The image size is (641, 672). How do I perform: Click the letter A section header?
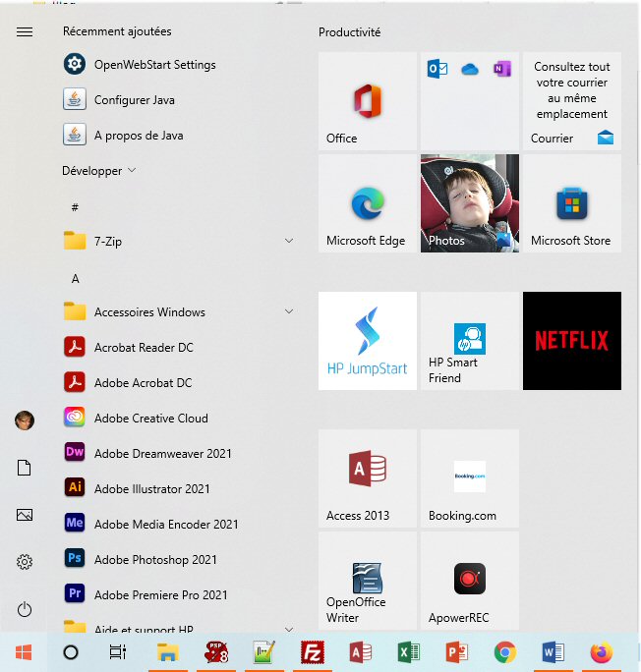point(75,279)
